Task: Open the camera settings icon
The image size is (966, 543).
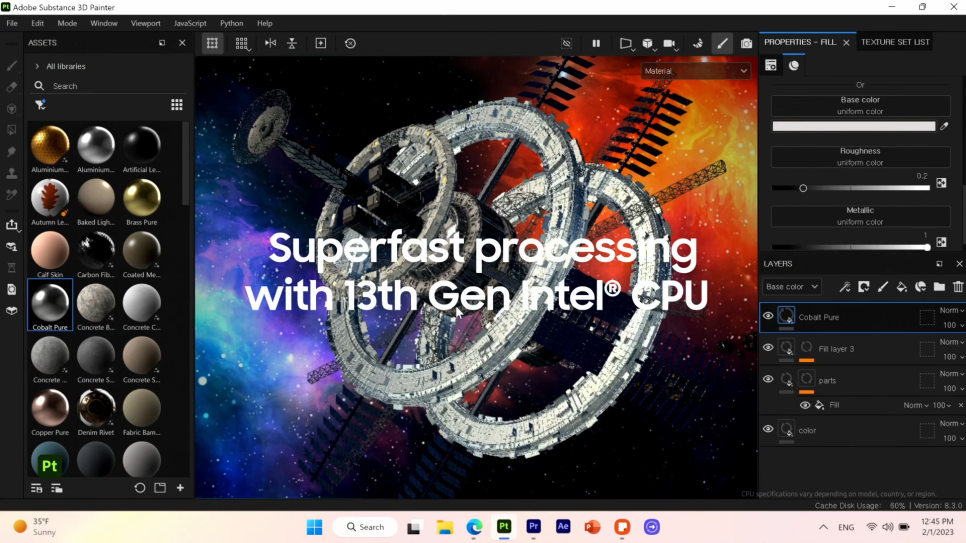Action: 669,43
